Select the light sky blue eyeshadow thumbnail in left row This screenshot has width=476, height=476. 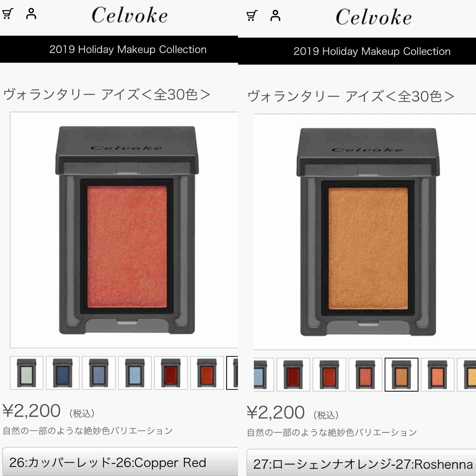135,373
